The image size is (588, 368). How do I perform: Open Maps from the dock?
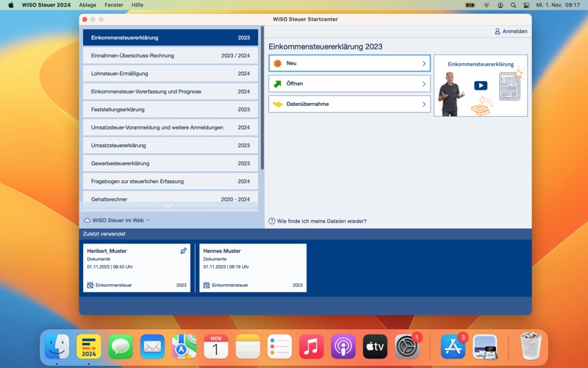click(x=184, y=346)
